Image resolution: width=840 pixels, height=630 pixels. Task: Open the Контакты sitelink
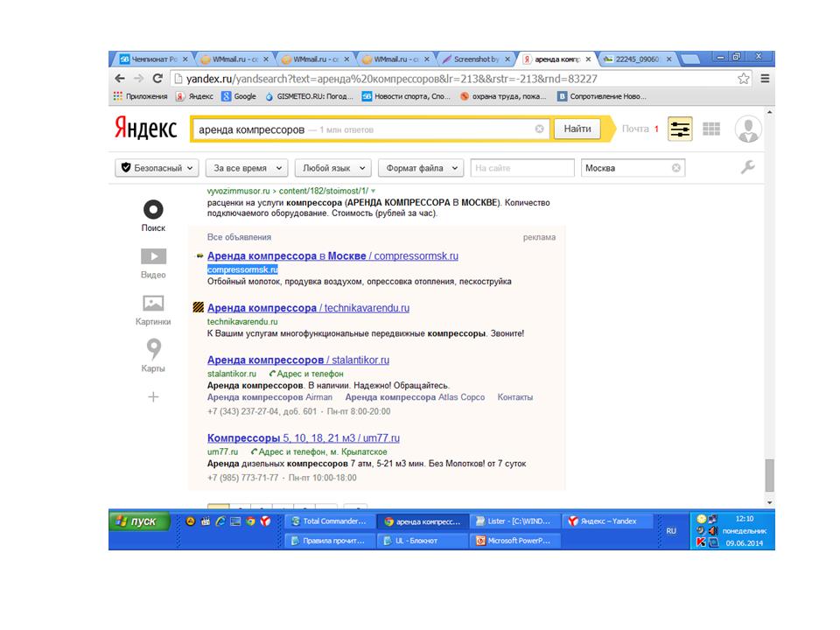pos(514,397)
